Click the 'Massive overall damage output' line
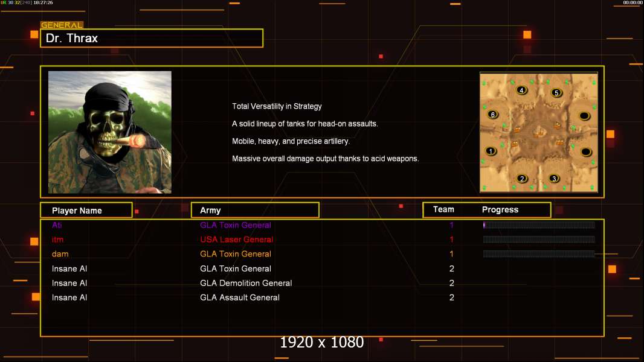 [325, 158]
